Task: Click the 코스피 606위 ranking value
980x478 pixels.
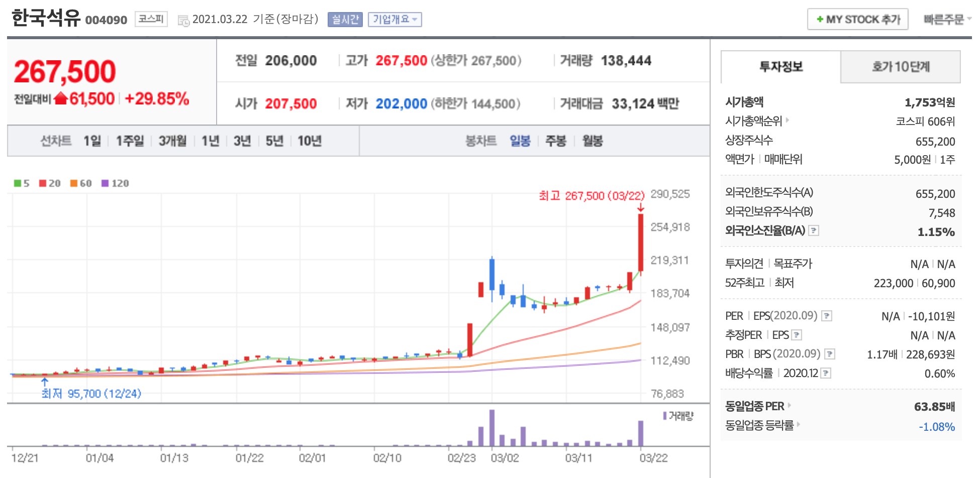Action: pos(925,122)
